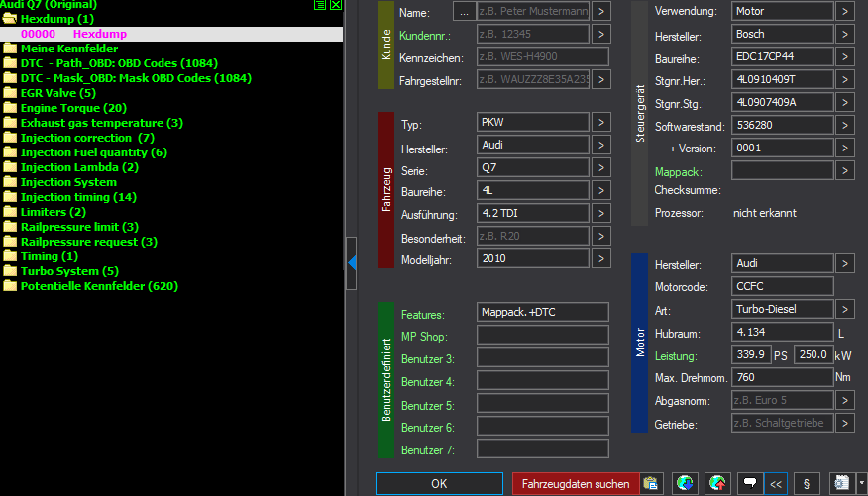Open the Hersteller Bosch selection arrow
Image resolution: width=868 pixels, height=496 pixels.
tap(844, 35)
